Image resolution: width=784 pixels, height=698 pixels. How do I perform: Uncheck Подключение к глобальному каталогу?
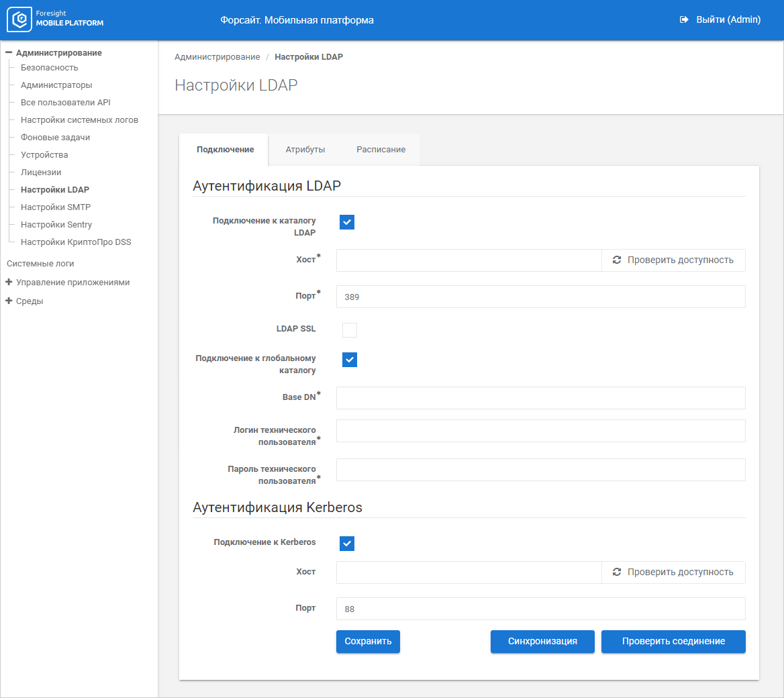pyautogui.click(x=349, y=360)
